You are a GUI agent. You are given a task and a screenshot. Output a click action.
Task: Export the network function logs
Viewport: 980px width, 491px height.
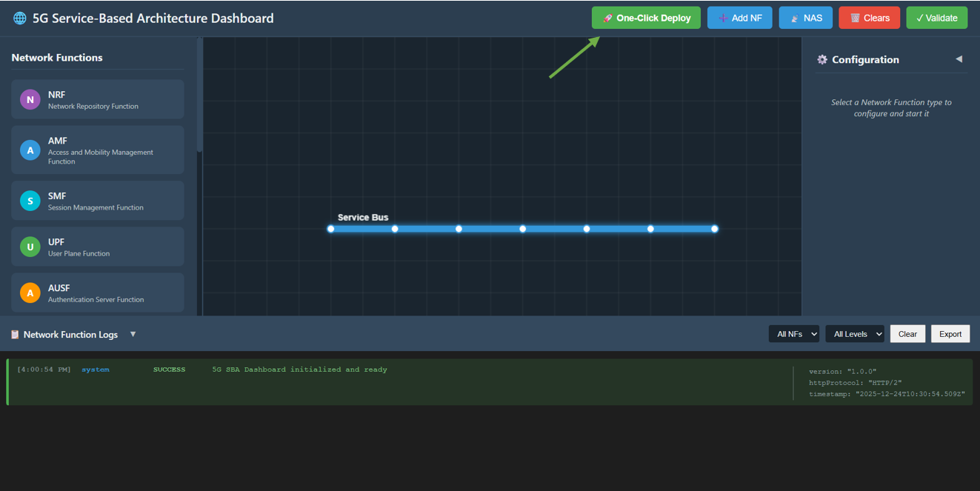(x=950, y=334)
